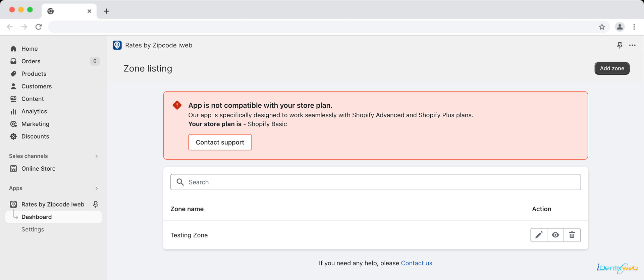Expand the Sales channels section
Viewport: 644px width, 280px height.
pyautogui.click(x=97, y=156)
